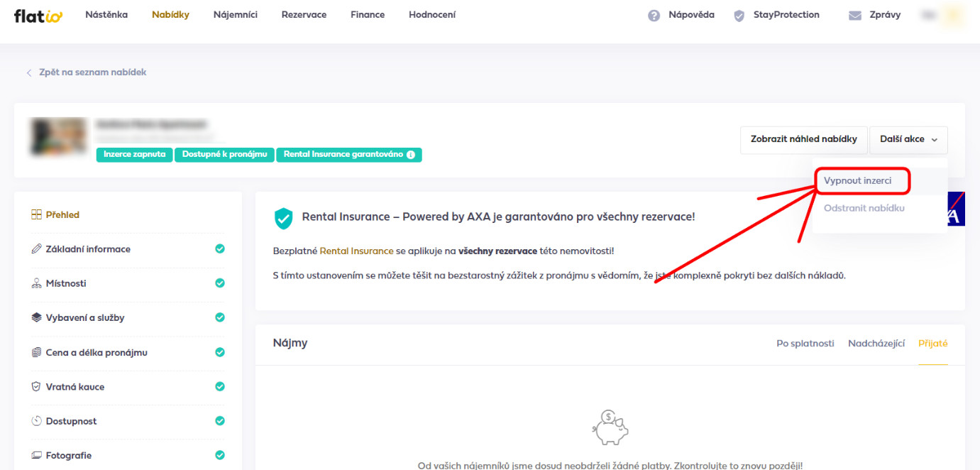Open the Nadcházející tab

pyautogui.click(x=876, y=344)
